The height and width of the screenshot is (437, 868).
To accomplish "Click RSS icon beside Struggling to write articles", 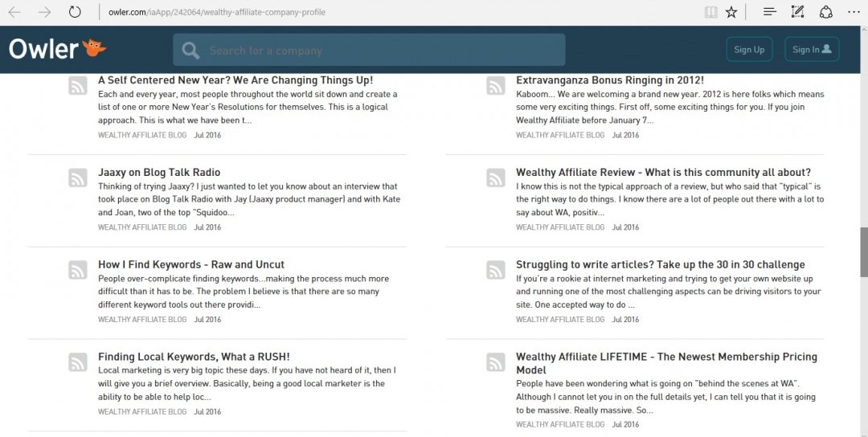I will (x=496, y=270).
